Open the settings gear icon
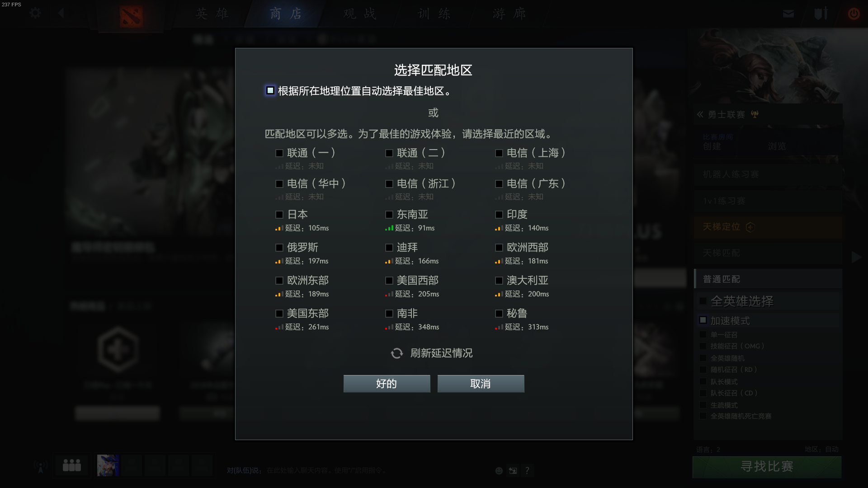Viewport: 868px width, 488px height. 35,13
